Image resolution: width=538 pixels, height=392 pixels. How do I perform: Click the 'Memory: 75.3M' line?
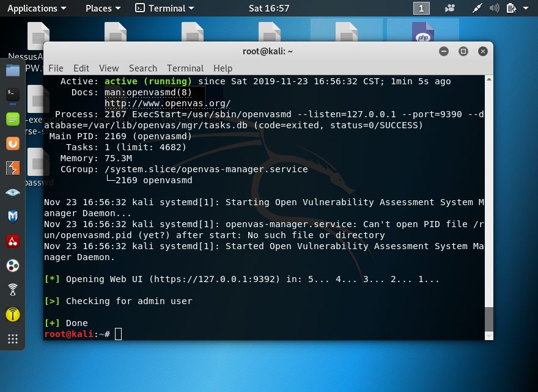(96, 158)
